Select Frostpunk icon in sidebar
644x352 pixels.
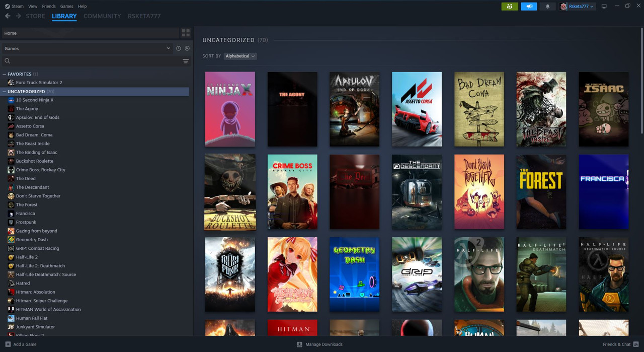(x=11, y=222)
